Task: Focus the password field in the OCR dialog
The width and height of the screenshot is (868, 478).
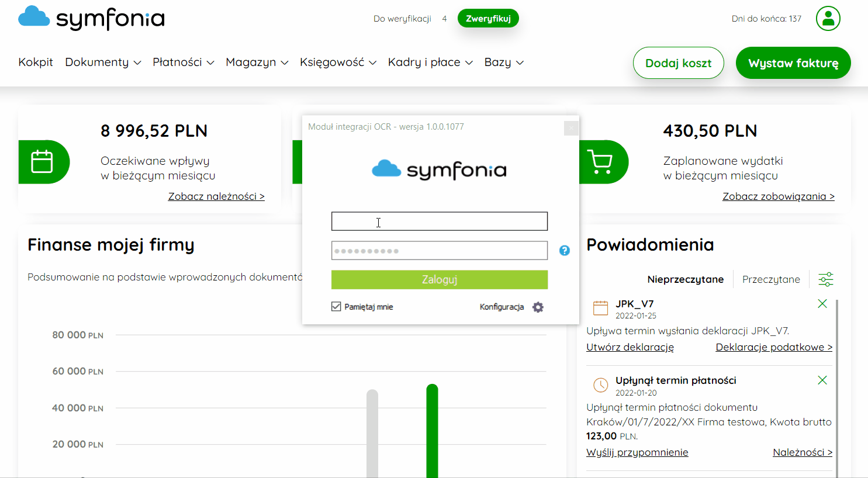Action: point(440,251)
